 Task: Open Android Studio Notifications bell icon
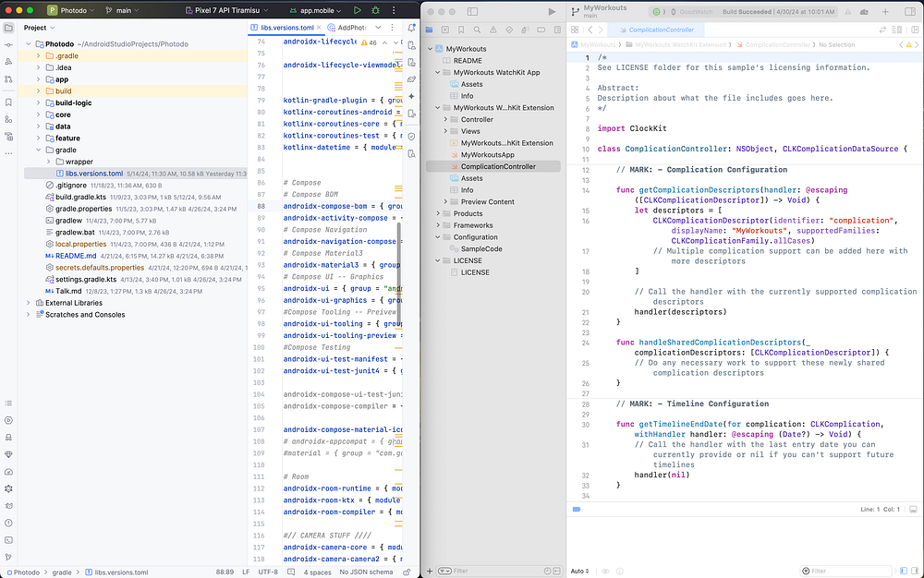pyautogui.click(x=411, y=28)
